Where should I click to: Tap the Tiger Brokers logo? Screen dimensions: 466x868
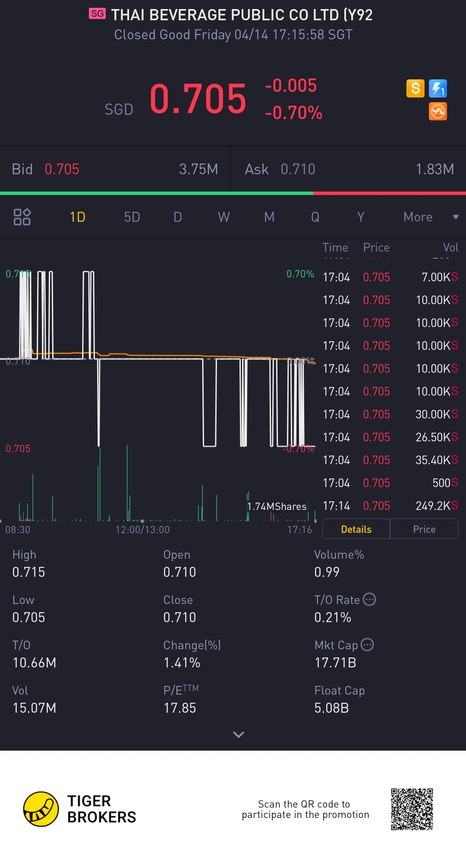click(x=80, y=809)
